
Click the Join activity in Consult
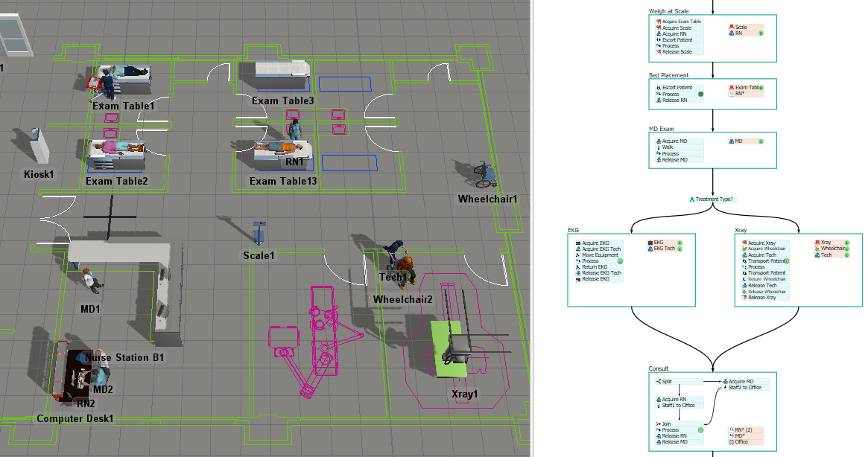pos(665,424)
